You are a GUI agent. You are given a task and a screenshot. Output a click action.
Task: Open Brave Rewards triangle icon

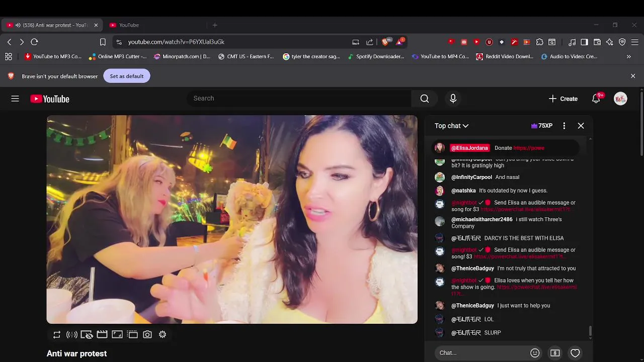[x=400, y=42]
